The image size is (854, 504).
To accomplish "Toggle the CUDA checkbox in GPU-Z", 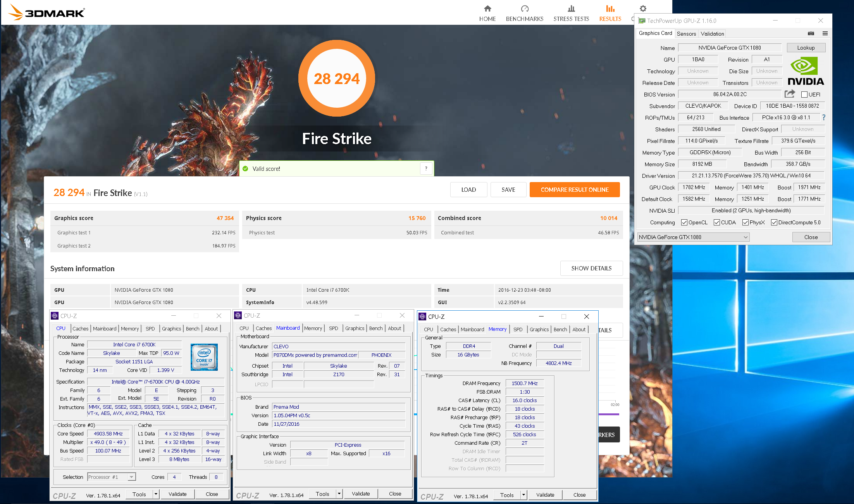I will click(717, 222).
